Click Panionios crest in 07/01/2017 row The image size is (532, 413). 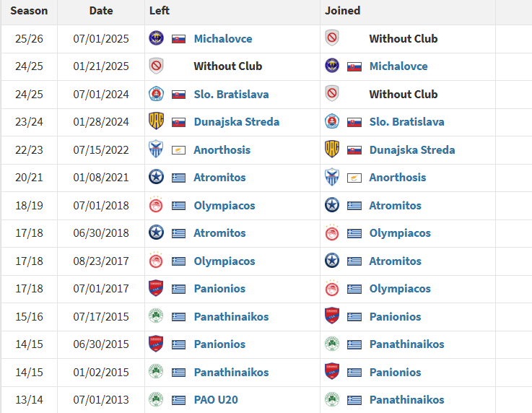click(x=156, y=288)
